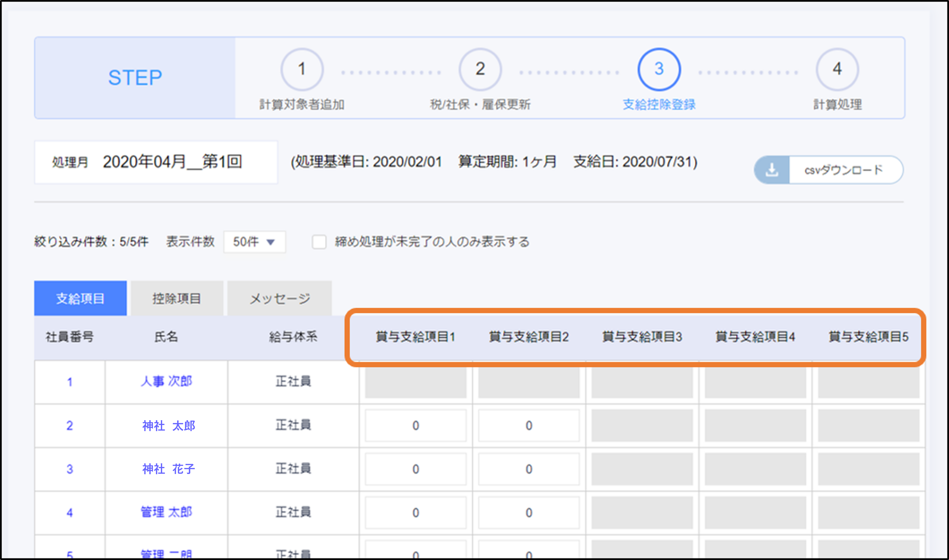This screenshot has height=560, width=949.
Task: Click the csvダウンロード button label
Action: 844,170
